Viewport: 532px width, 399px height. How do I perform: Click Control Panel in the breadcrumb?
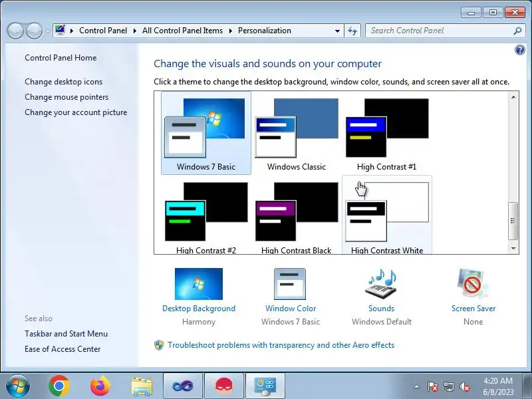(103, 31)
